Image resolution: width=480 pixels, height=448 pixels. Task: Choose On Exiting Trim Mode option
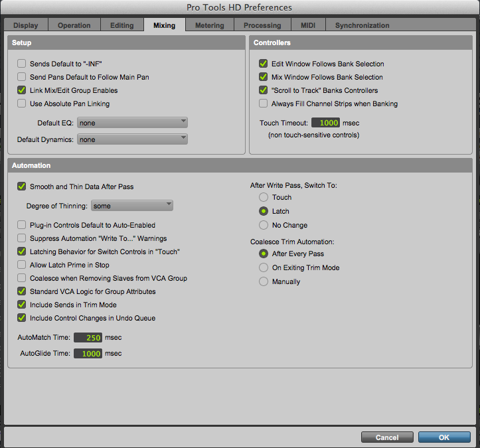pos(264,267)
